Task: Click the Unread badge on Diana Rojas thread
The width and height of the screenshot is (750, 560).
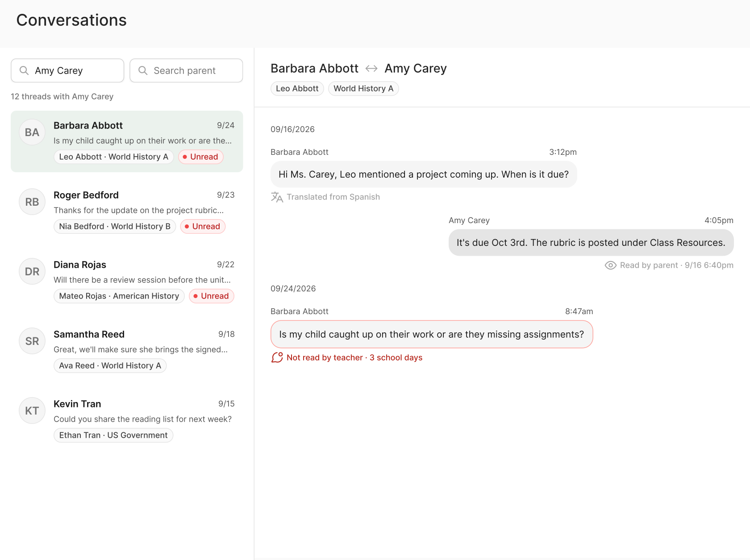Action: [211, 296]
